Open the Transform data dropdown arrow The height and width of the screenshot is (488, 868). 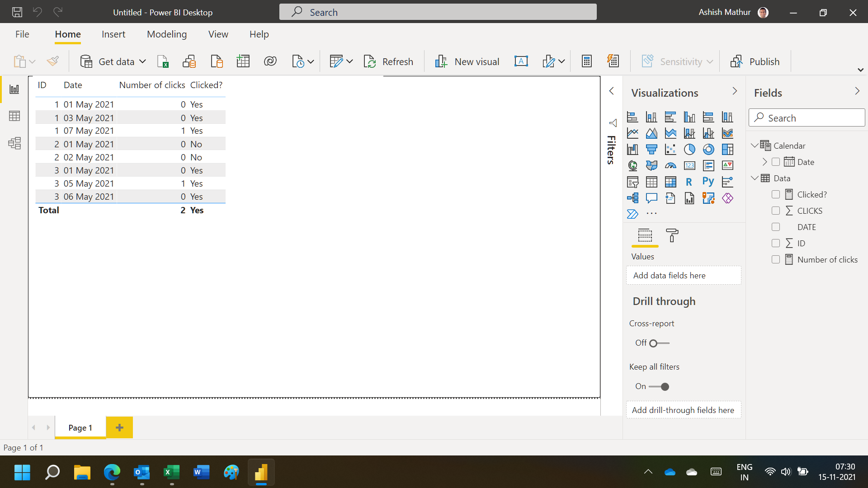(x=349, y=61)
